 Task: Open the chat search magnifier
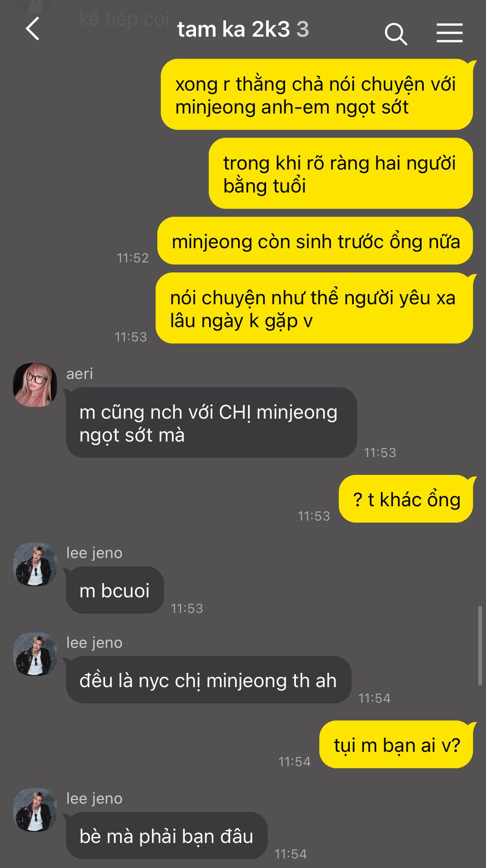coord(396,34)
